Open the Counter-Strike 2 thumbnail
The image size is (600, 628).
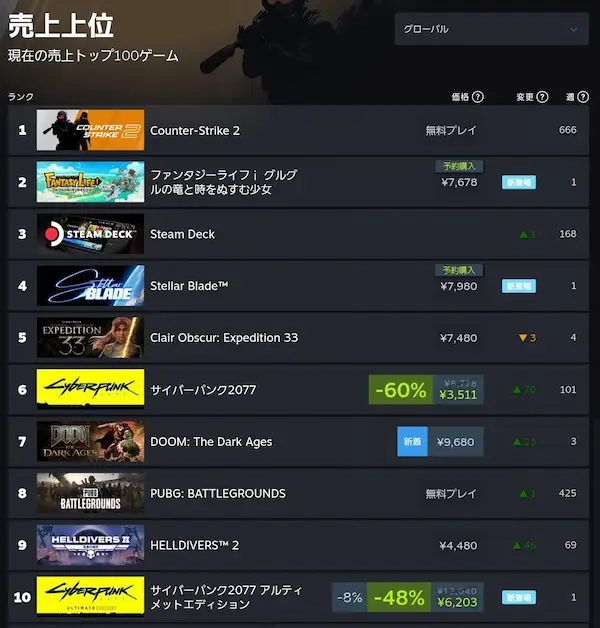click(91, 130)
